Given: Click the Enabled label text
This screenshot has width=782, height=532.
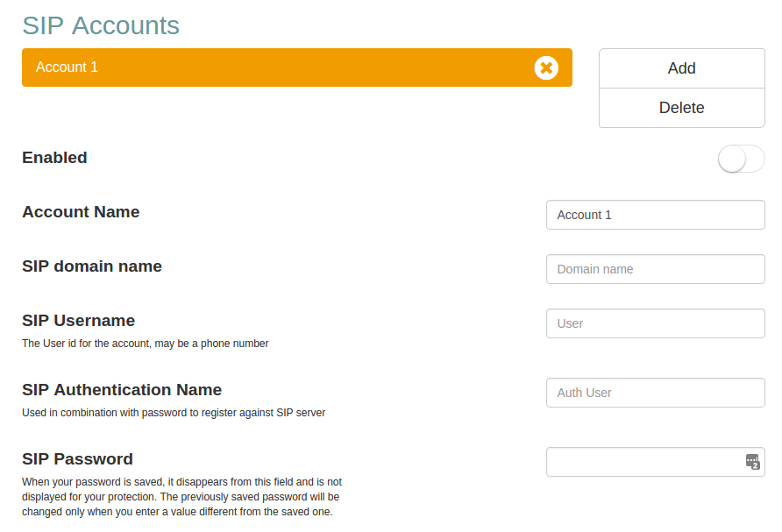Looking at the screenshot, I should point(54,158).
